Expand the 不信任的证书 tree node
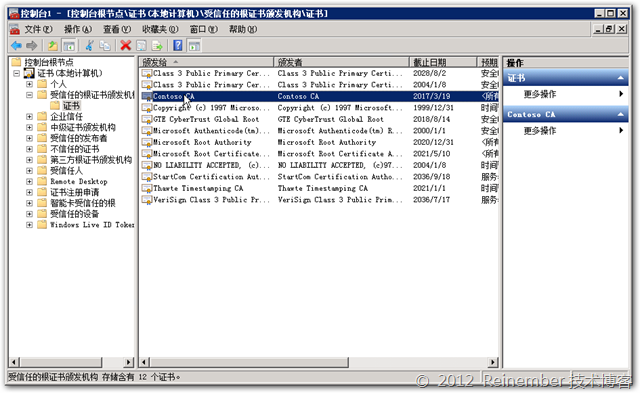This screenshot has height=393, width=640. click(29, 149)
